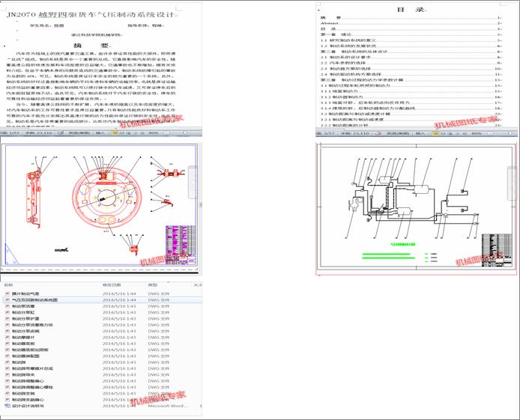This screenshot has width=520, height=420.
Task: Click zoom-out minus in right Word window
Action: click(490, 133)
